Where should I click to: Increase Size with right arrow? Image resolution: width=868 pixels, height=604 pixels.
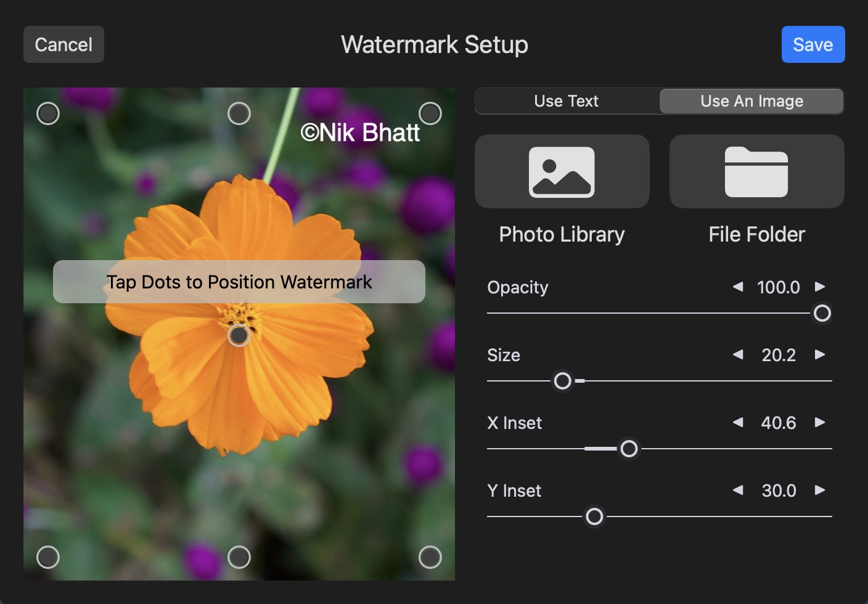(820, 354)
